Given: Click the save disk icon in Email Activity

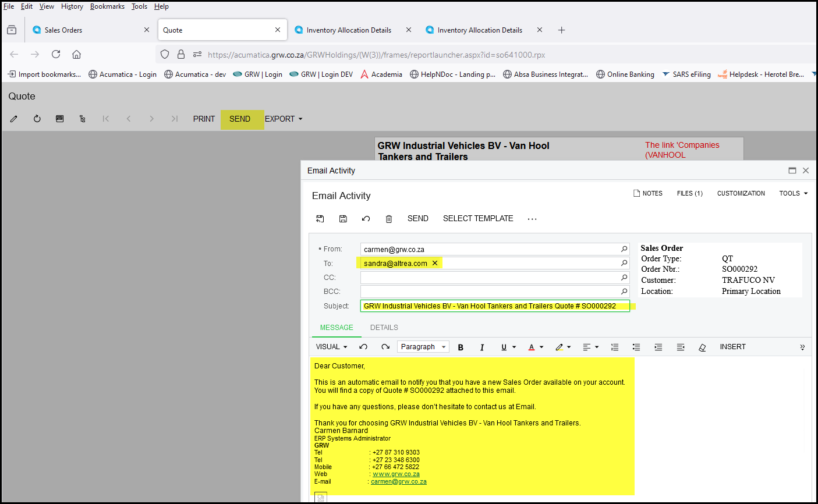Looking at the screenshot, I should [x=343, y=219].
